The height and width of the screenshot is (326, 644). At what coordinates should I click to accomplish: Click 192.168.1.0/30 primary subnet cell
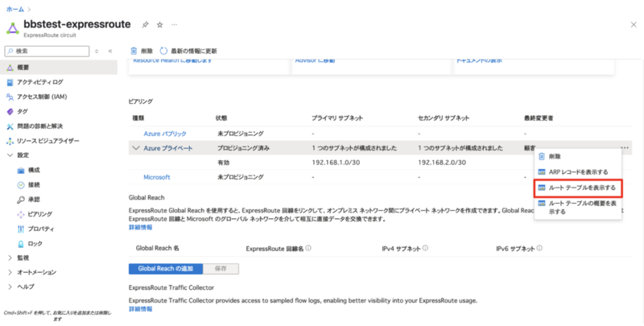[336, 163]
